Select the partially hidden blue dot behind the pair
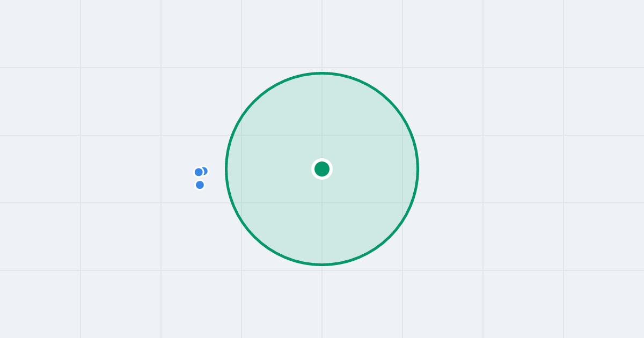Viewport: 644px width, 338px height. point(205,171)
